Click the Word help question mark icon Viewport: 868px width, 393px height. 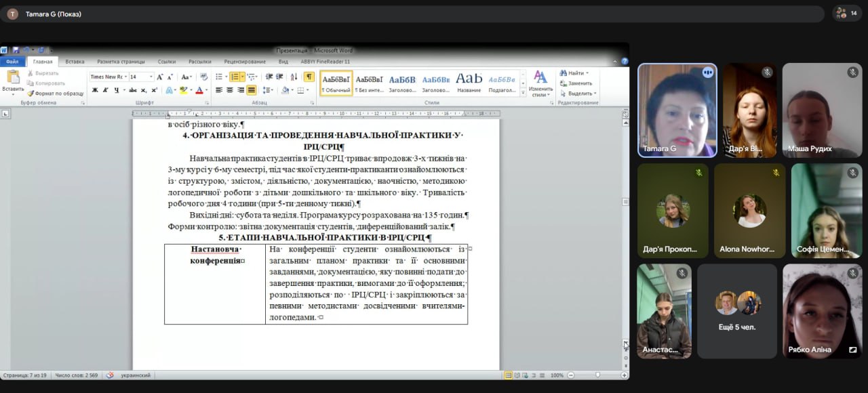tap(623, 62)
